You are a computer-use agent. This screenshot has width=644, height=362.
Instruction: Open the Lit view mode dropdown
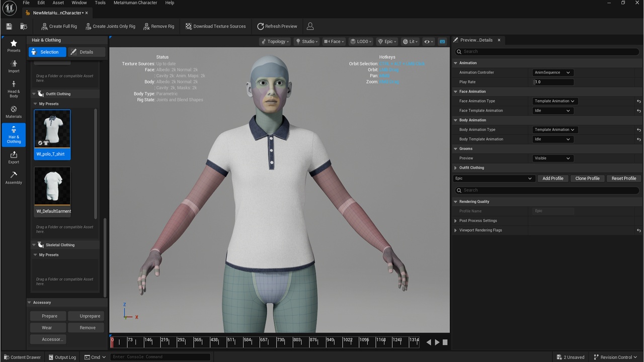tap(411, 42)
